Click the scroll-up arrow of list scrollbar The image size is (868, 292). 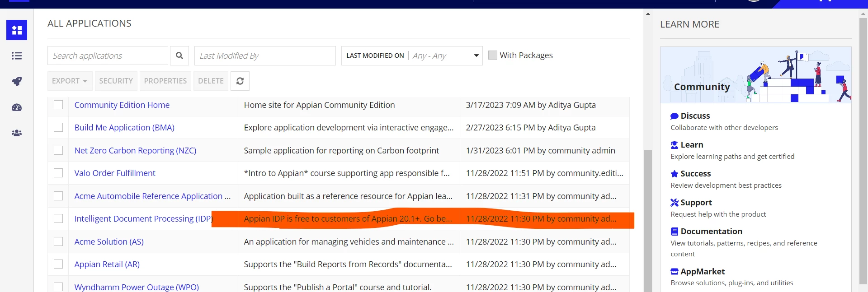click(x=648, y=14)
